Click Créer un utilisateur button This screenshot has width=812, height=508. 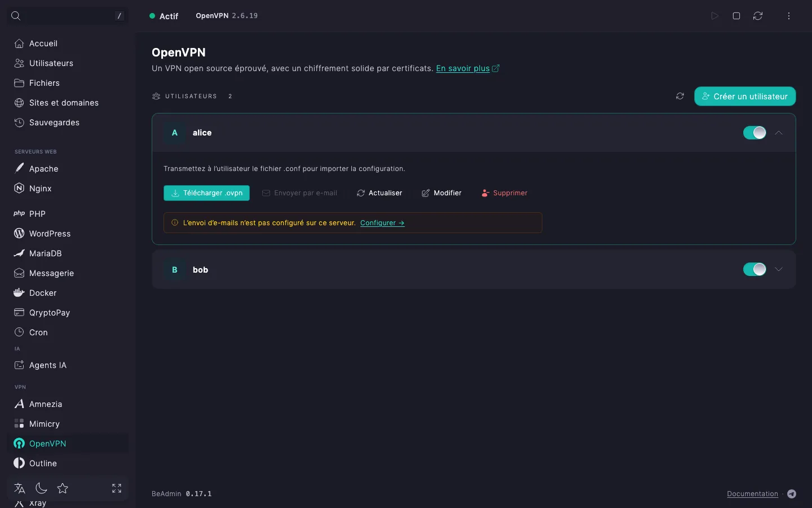(745, 97)
